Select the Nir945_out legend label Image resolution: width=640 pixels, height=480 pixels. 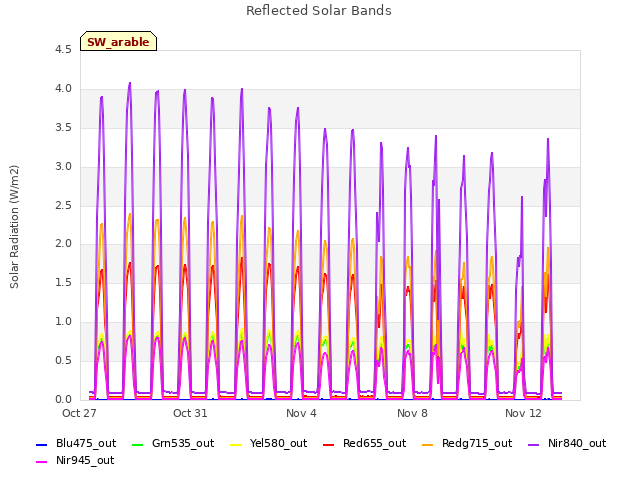(85, 461)
